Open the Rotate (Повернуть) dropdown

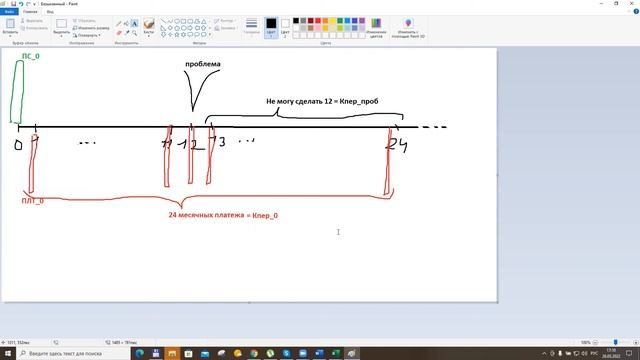pyautogui.click(x=86, y=36)
